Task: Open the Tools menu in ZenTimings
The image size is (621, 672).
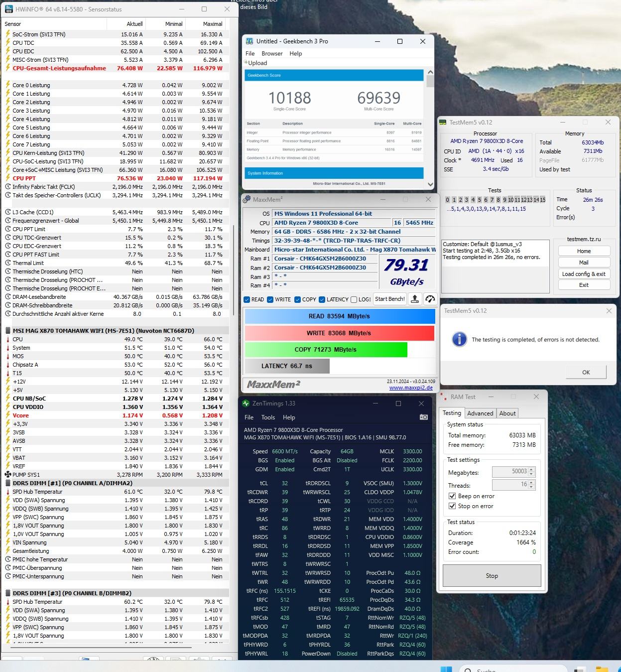Action: 268,417
